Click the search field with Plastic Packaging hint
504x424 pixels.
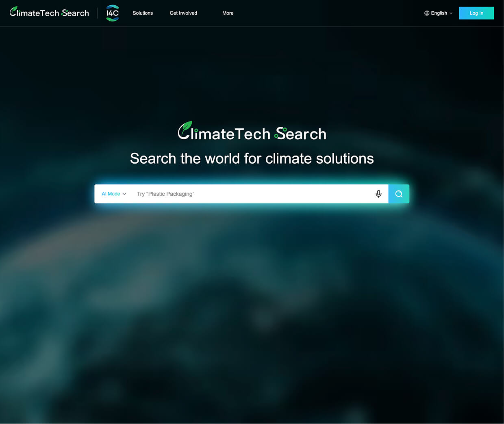[252, 194]
